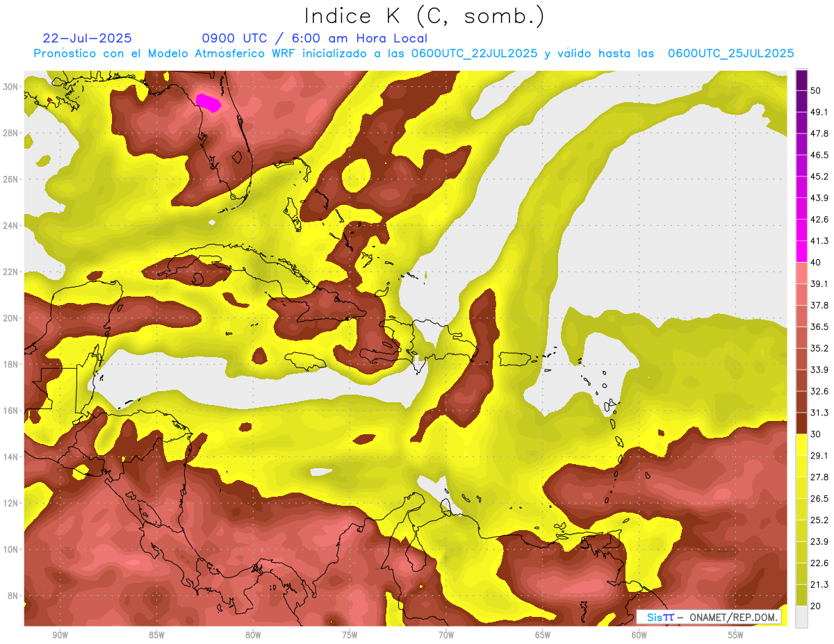
Task: Click the "32.6" colorbar value
Action: coord(820,391)
